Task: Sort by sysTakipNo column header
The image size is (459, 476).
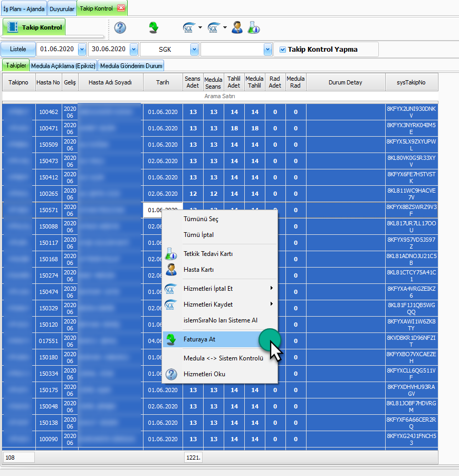Action: click(412, 82)
